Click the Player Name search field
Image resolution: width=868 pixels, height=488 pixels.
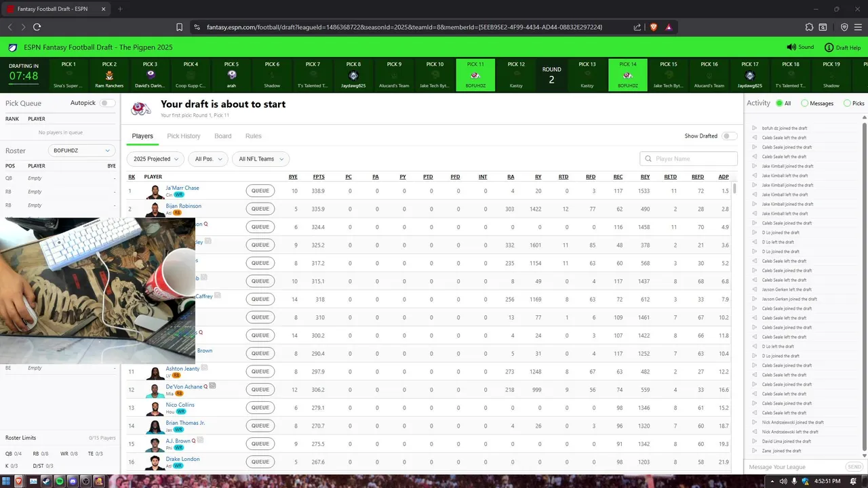[688, 159]
